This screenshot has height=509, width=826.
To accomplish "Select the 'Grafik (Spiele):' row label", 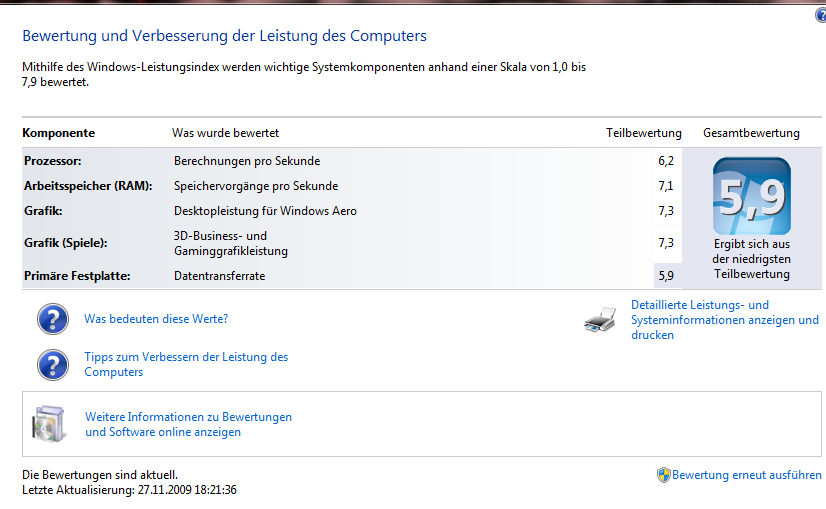I will click(65, 243).
